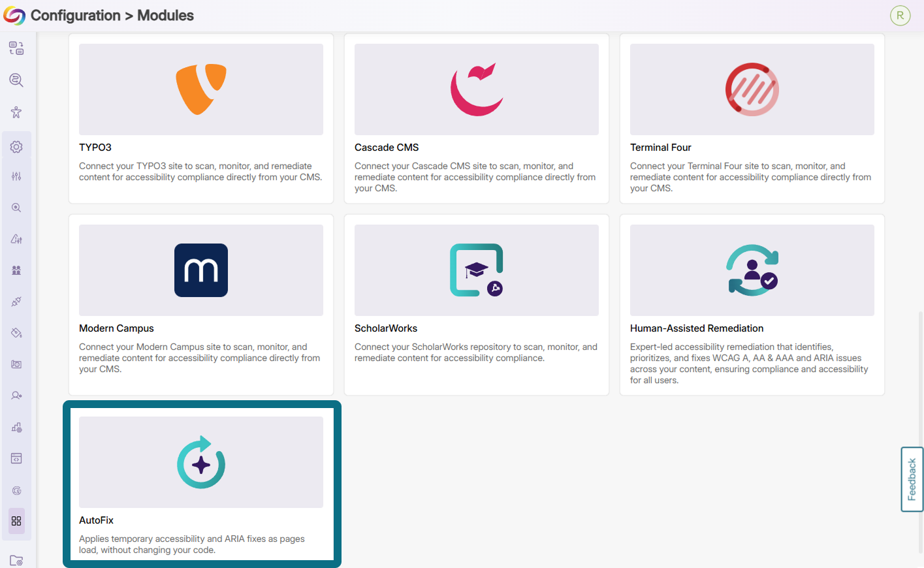
Task: Open the plug integrations icon in sidebar
Action: click(x=16, y=302)
